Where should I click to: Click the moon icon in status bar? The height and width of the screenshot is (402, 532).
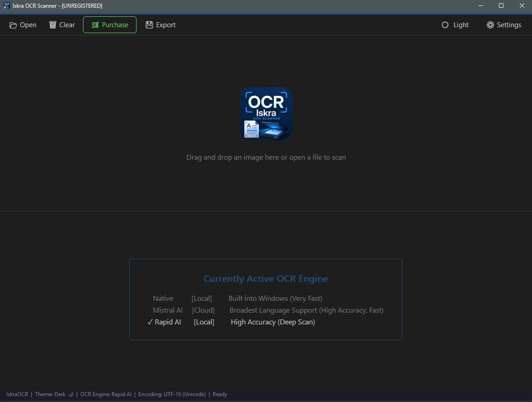[x=71, y=395]
